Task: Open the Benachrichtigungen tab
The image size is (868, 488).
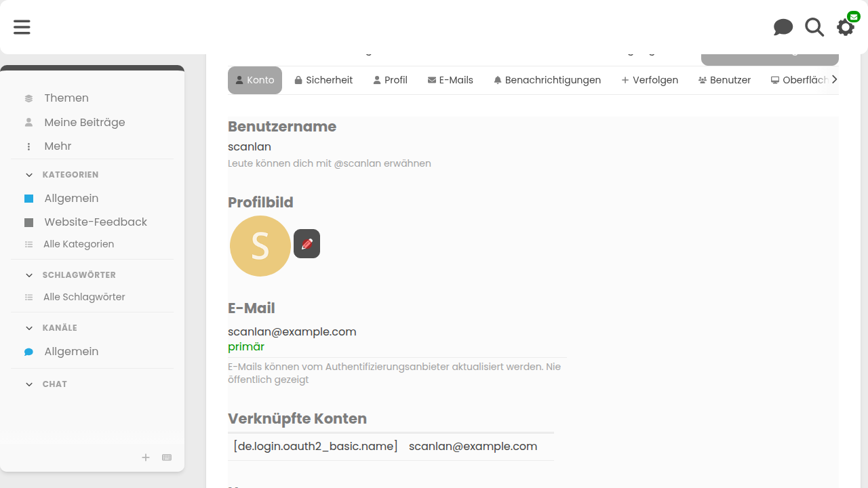Action: 547,80
